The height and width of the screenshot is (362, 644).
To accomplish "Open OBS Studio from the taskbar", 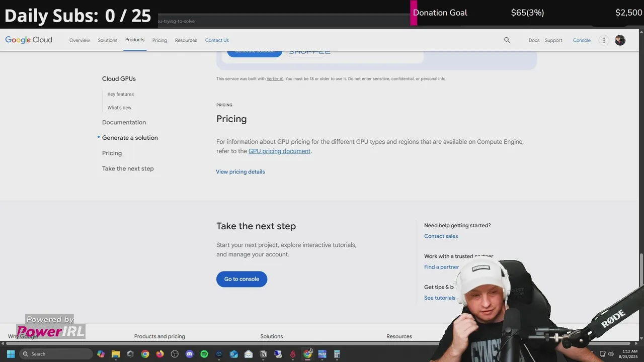I will (x=175, y=354).
